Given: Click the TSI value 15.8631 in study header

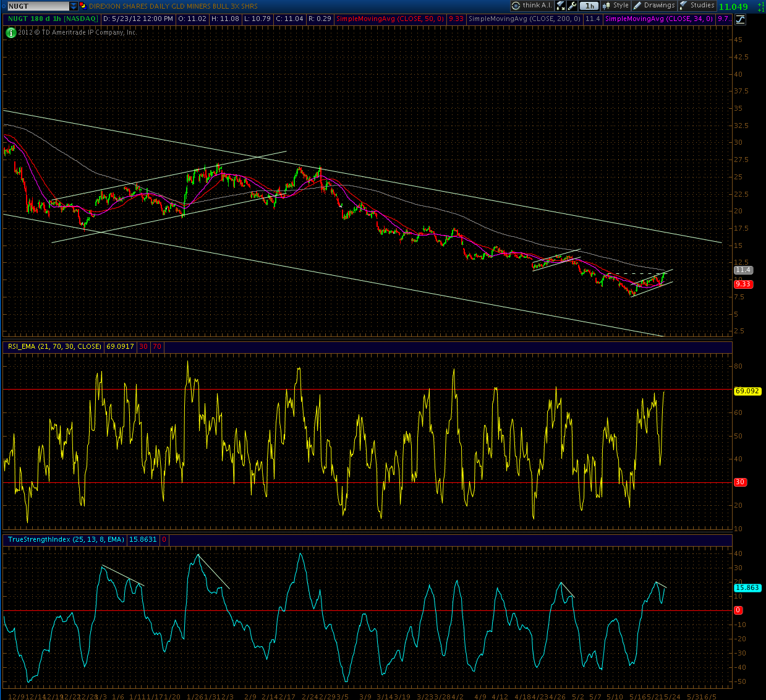Looking at the screenshot, I should point(143,540).
